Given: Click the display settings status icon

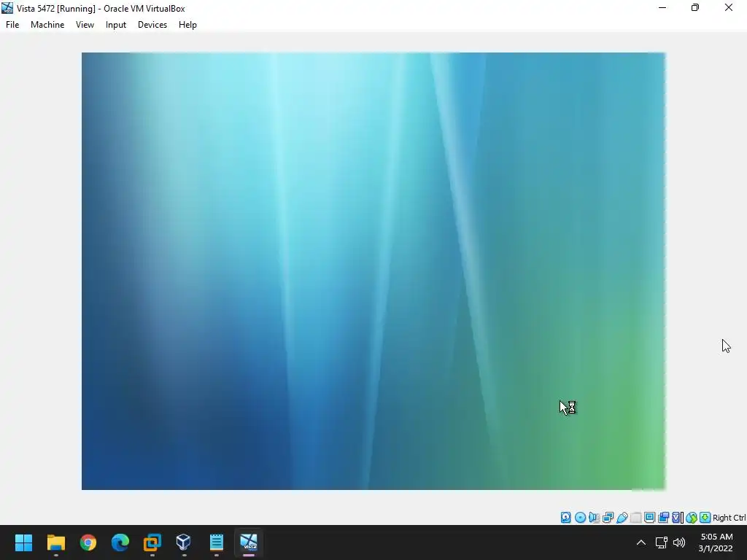Looking at the screenshot, I should 649,518.
